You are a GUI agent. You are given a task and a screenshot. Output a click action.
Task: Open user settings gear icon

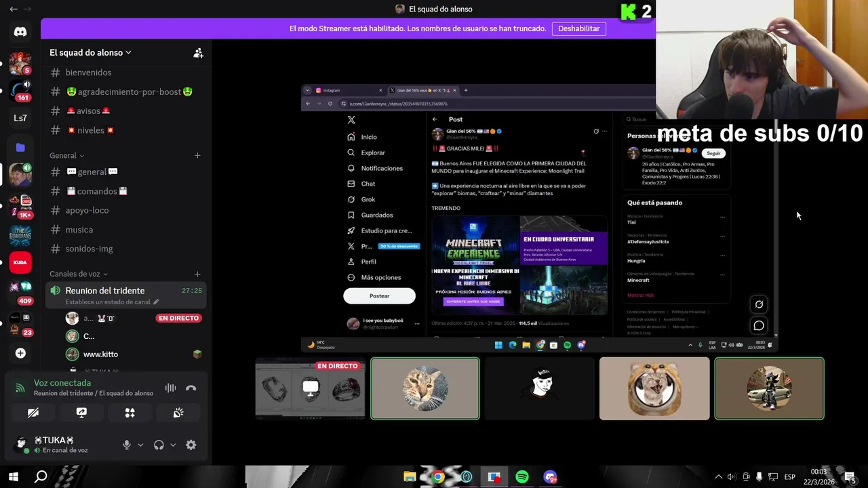coord(191,445)
